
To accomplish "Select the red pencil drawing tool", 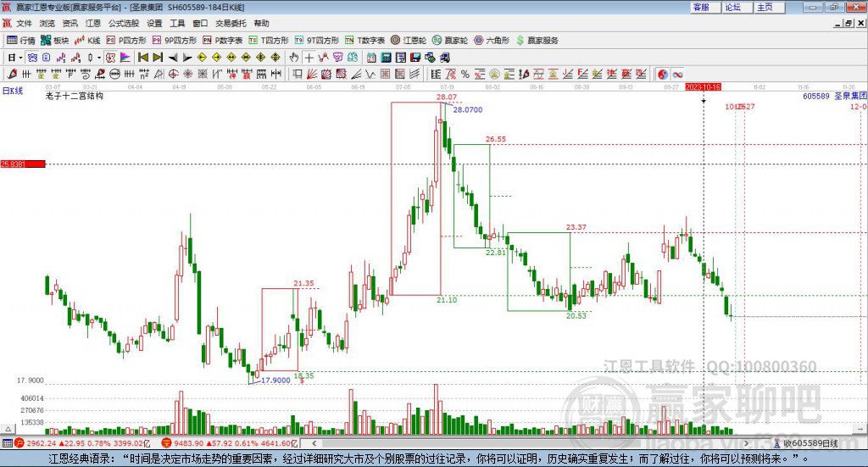I will click(x=12, y=74).
